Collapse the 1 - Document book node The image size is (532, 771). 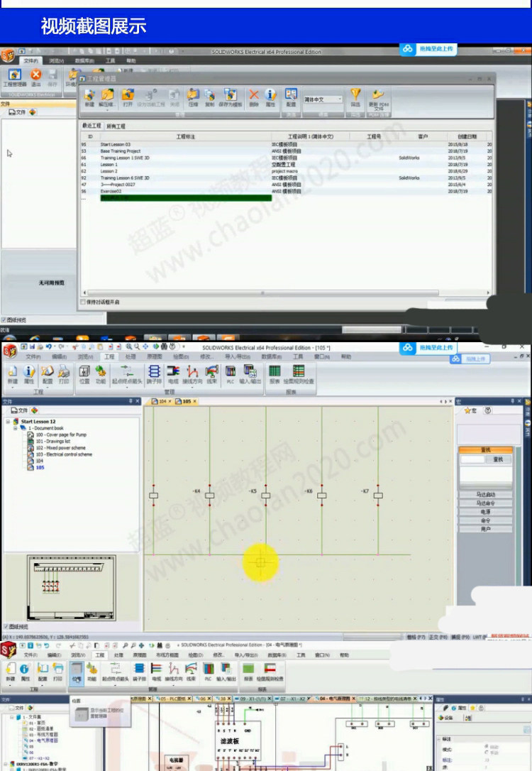pos(15,428)
